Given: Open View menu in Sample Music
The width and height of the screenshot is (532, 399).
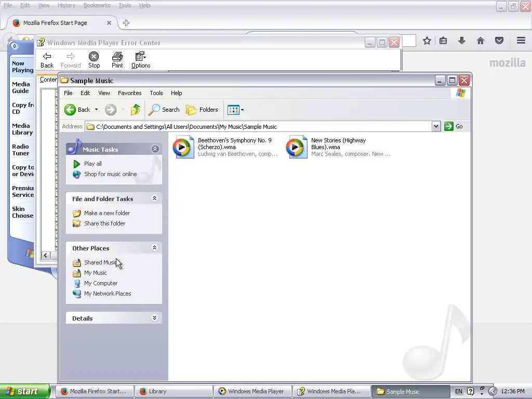Looking at the screenshot, I should pyautogui.click(x=104, y=93).
